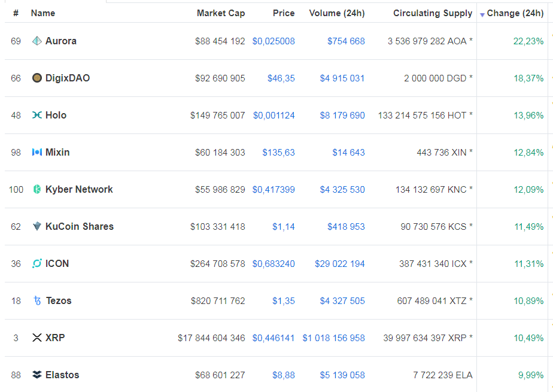Click the Kyber Network coin logo icon
This screenshot has height=392, width=553.
tap(37, 189)
